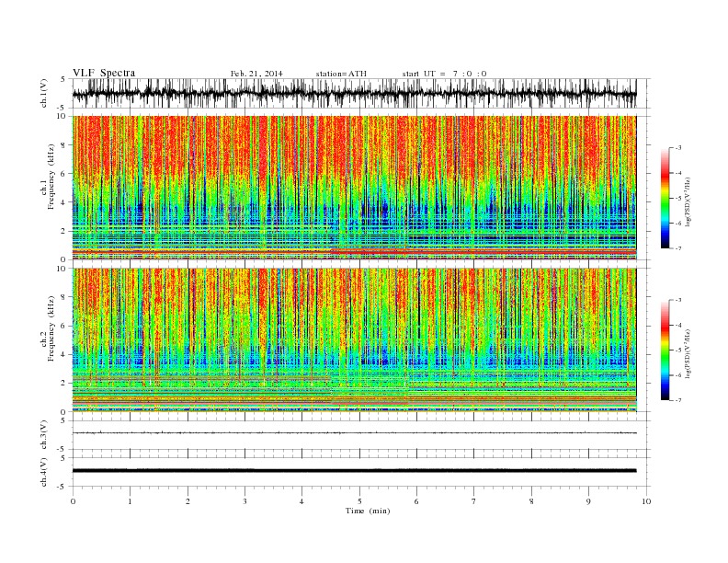Image resolution: width=728 pixels, height=563 pixels.
Task: Click the 'station=ATH' header text
Action: click(x=341, y=74)
